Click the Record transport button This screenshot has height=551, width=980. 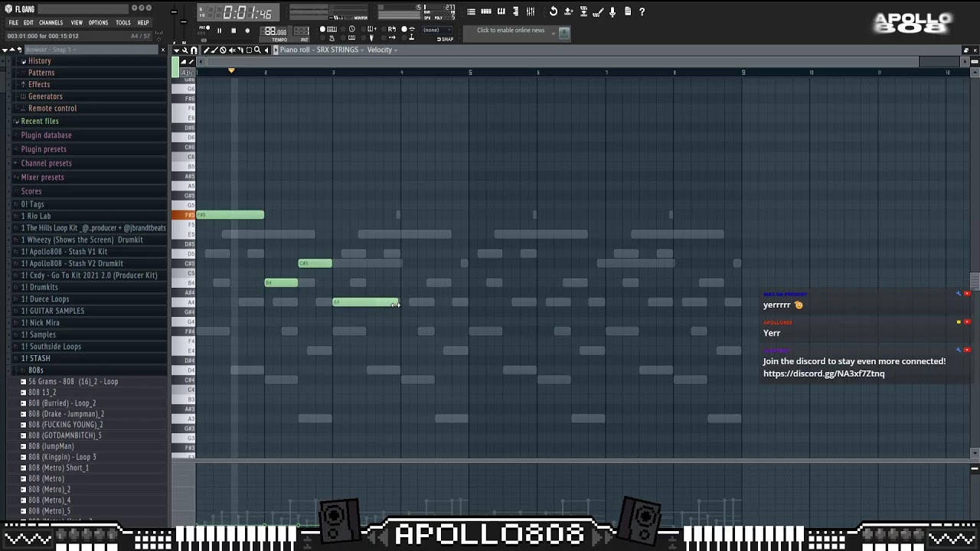click(247, 31)
